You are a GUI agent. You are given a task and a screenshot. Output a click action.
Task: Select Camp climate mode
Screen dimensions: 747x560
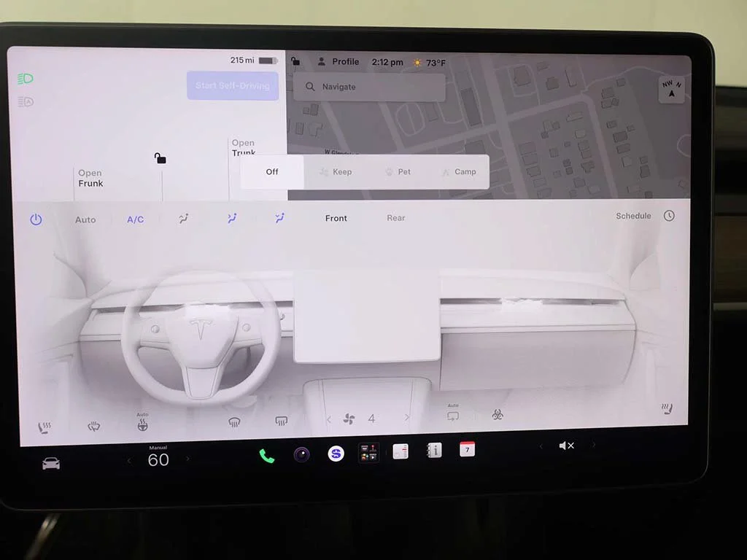click(460, 172)
